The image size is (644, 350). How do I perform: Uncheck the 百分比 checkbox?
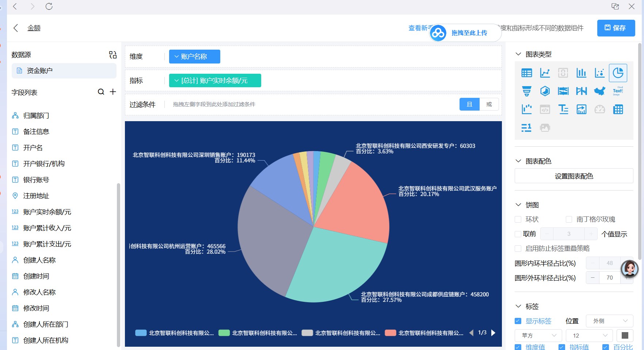coord(606,347)
